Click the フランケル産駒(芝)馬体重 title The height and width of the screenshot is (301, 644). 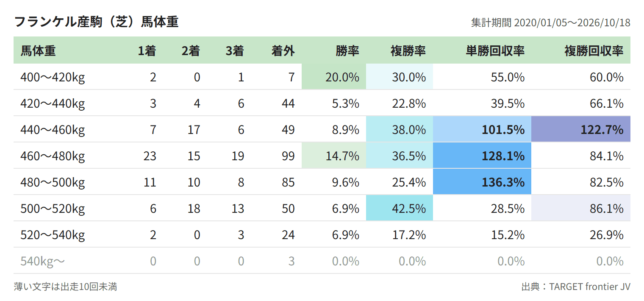pos(97,22)
